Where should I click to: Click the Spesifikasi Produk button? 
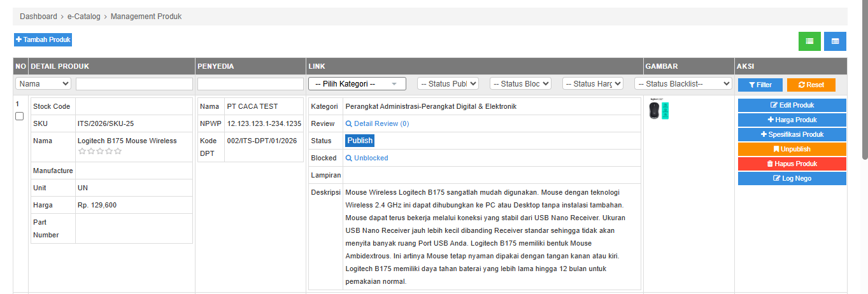click(792, 134)
